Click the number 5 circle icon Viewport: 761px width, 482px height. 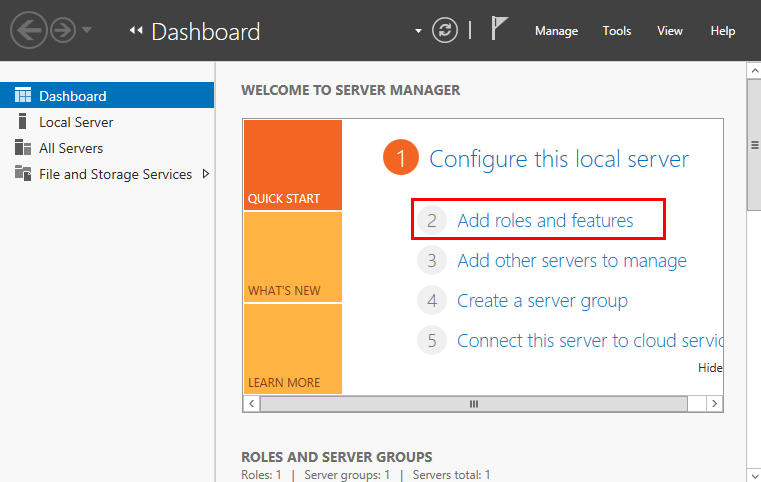(431, 341)
